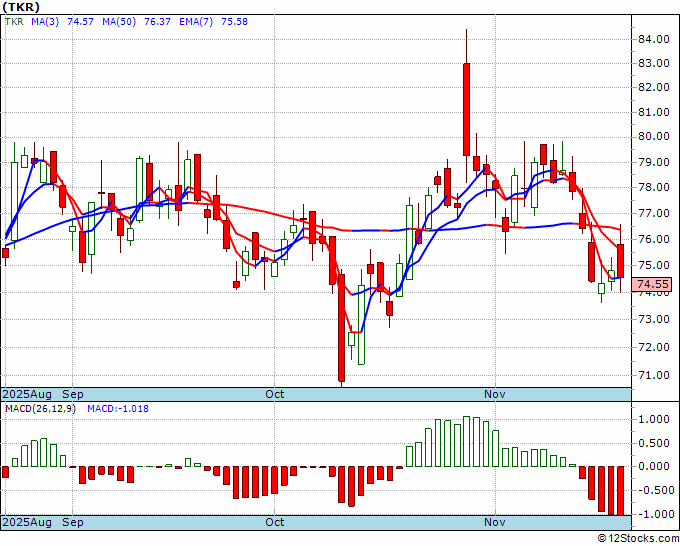680x546 pixels.
Task: Select the EMA(7) legend label
Action: (x=196, y=22)
